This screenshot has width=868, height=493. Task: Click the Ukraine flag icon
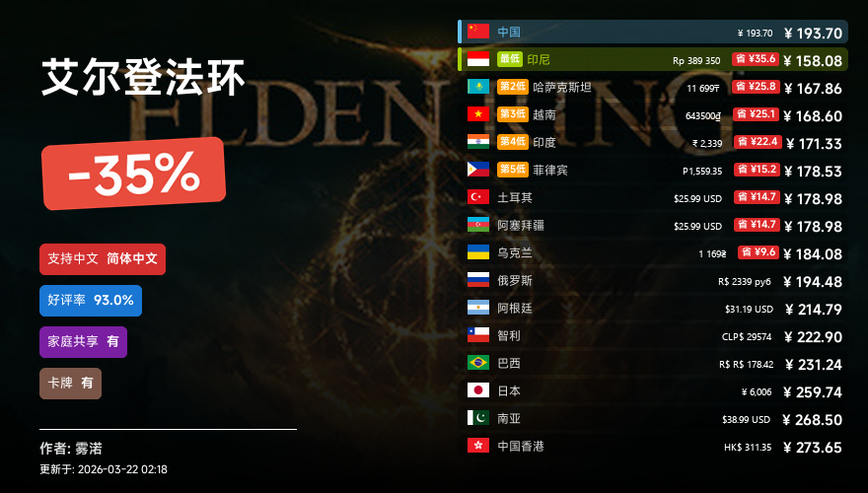477,252
